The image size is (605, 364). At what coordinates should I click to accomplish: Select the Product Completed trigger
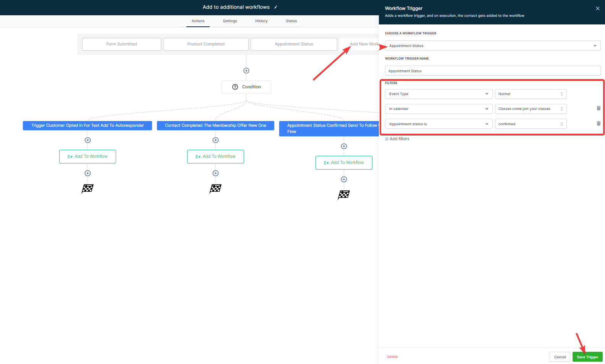click(x=206, y=44)
